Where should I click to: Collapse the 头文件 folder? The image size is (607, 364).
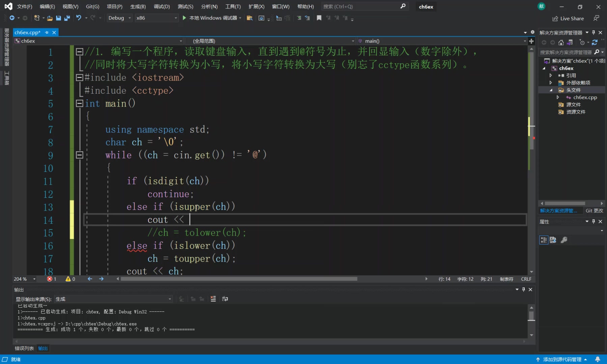point(551,90)
